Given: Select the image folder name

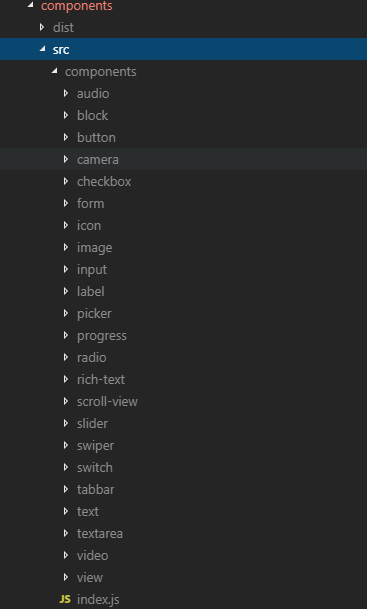Looking at the screenshot, I should pos(94,248).
